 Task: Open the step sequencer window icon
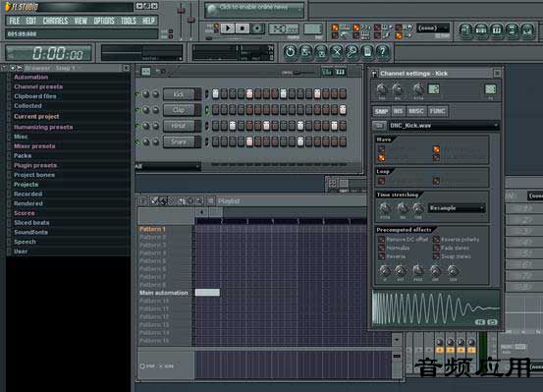pyautogui.click(x=481, y=30)
